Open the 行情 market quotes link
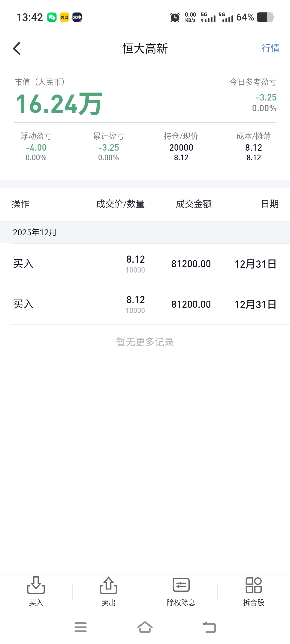The image size is (290, 644). (x=270, y=48)
